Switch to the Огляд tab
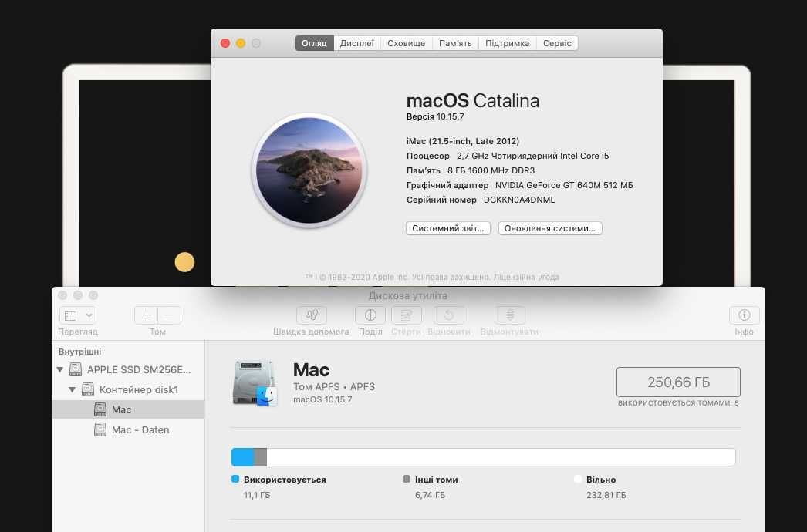The height and width of the screenshot is (532, 807). pos(314,43)
